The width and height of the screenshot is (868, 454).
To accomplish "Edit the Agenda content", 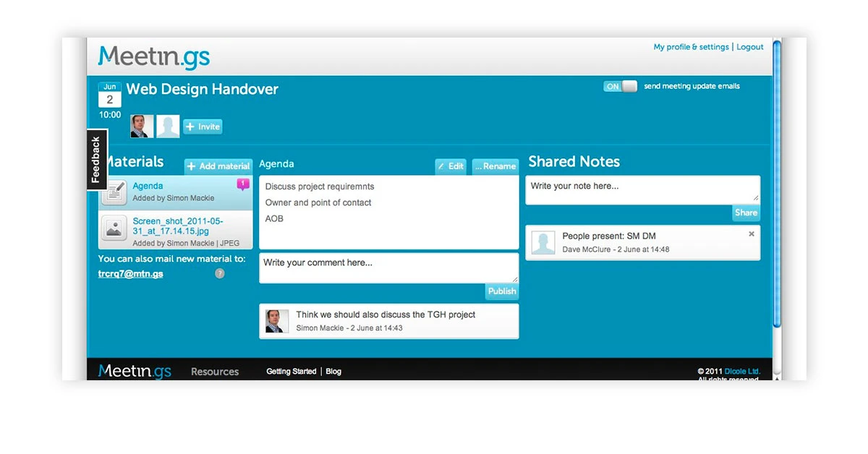I will [451, 166].
